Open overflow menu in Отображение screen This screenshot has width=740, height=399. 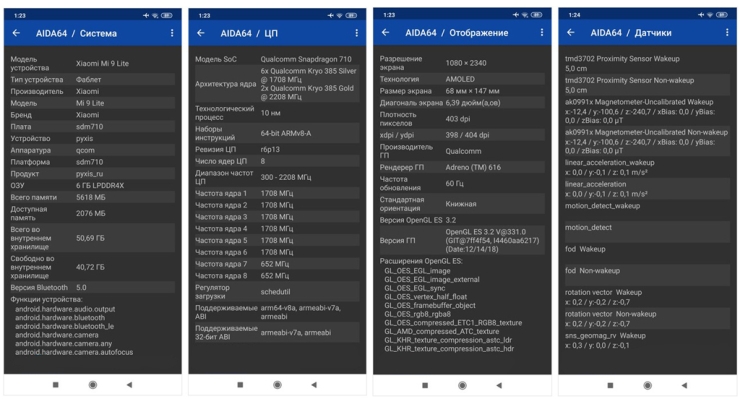pyautogui.click(x=541, y=33)
